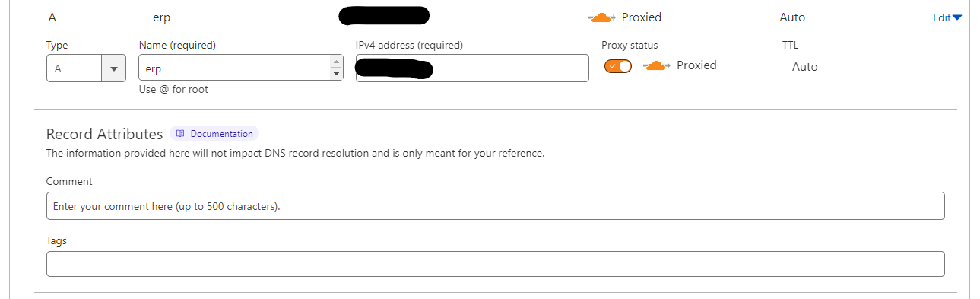The height and width of the screenshot is (299, 980).
Task: Click the Auto TTL value under the TTL label
Action: tap(805, 67)
